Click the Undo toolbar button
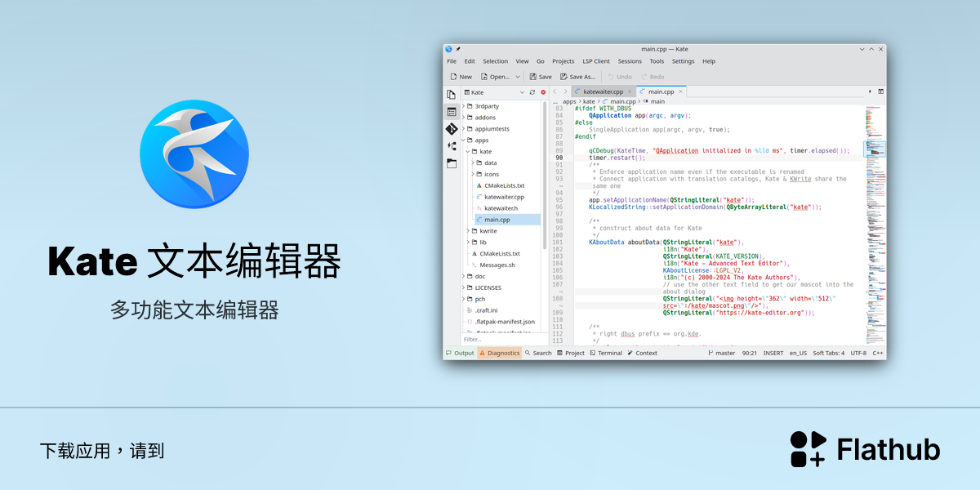 tap(620, 77)
